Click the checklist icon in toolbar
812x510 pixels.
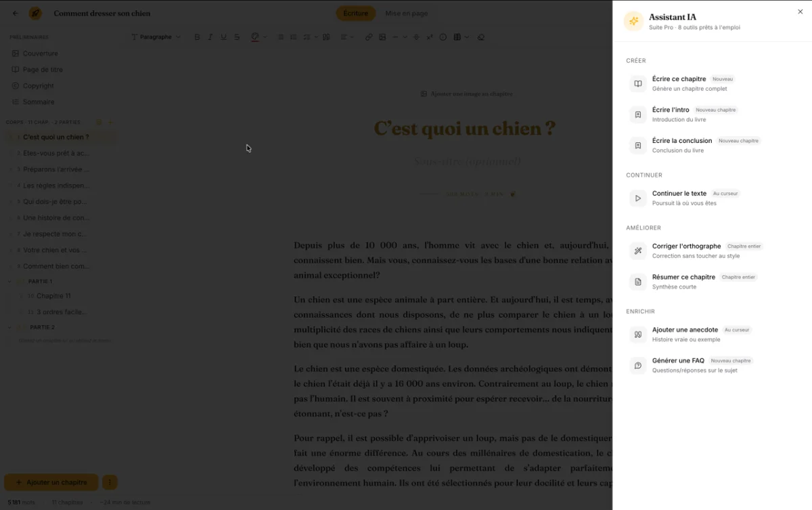pyautogui.click(x=308, y=37)
